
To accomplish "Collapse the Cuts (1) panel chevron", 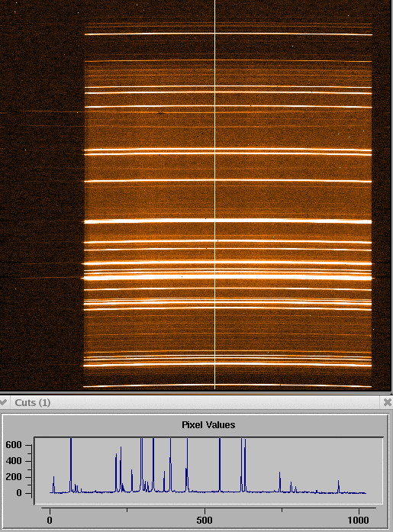I will (3, 402).
